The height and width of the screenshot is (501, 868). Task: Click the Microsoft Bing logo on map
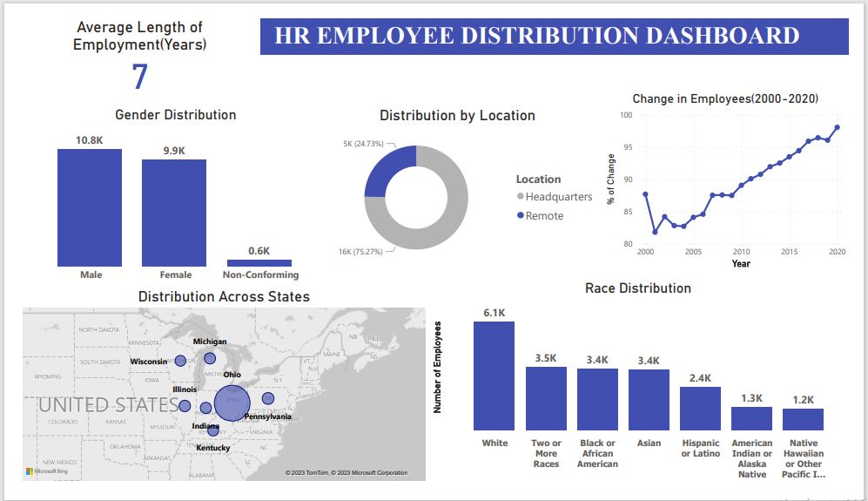[x=46, y=471]
